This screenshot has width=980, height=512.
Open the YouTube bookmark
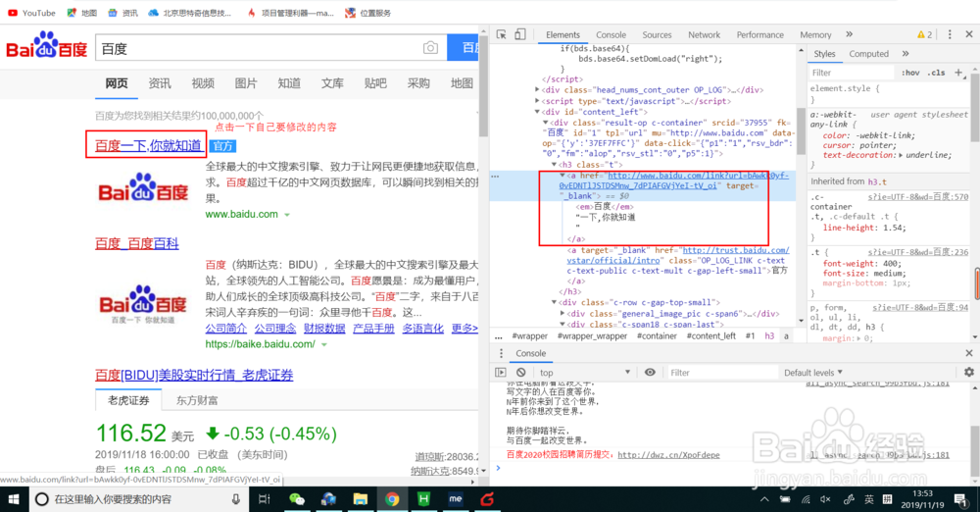(31, 13)
